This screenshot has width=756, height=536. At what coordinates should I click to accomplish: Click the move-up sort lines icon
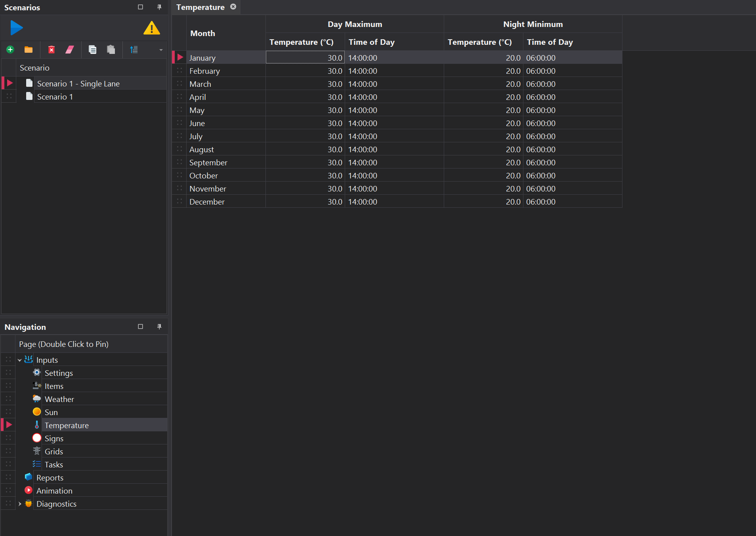(x=134, y=50)
